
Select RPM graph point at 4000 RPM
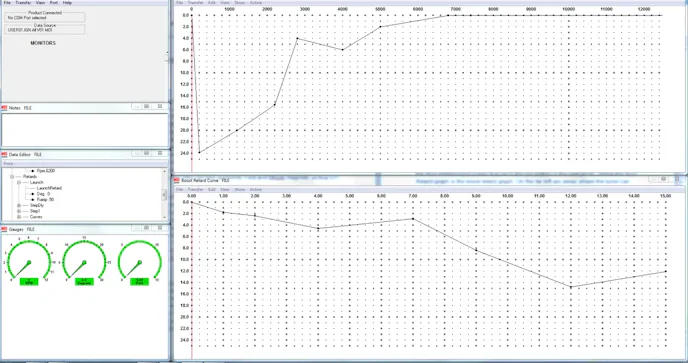point(343,50)
